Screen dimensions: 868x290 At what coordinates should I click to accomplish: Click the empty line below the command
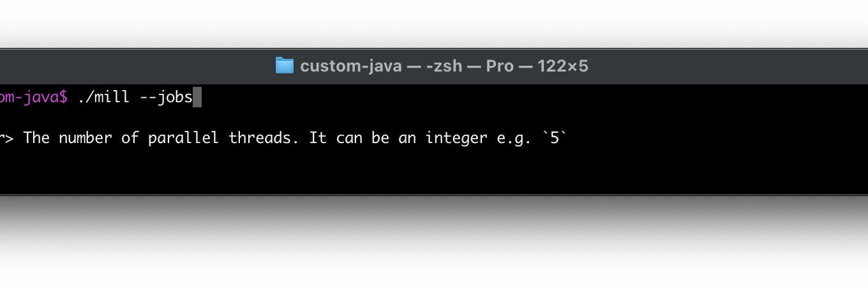point(434,118)
